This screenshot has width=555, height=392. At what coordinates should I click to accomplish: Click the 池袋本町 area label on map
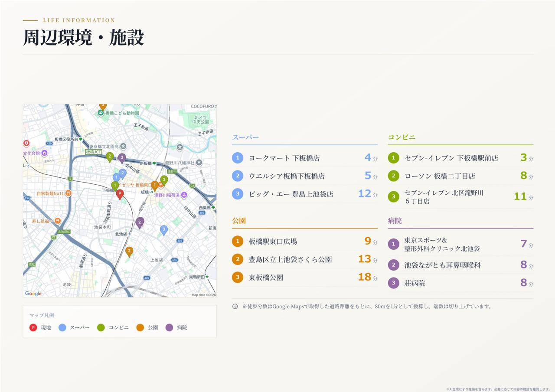pos(102,227)
